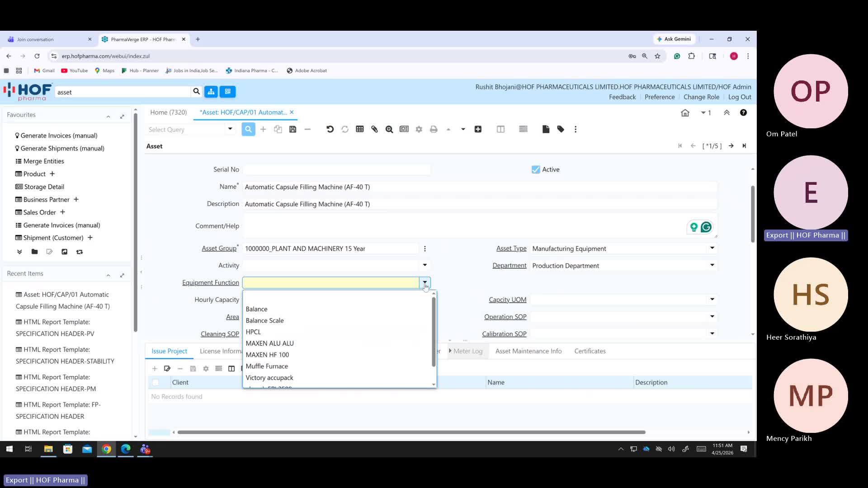Click the Print icon in toolbar
Viewport: 868px width, 488px height.
pyautogui.click(x=434, y=129)
